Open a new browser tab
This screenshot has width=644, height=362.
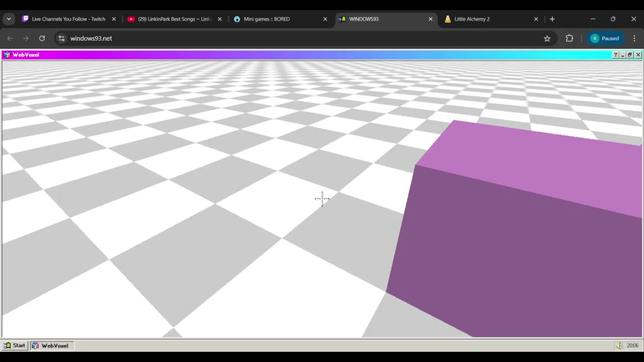pos(552,19)
